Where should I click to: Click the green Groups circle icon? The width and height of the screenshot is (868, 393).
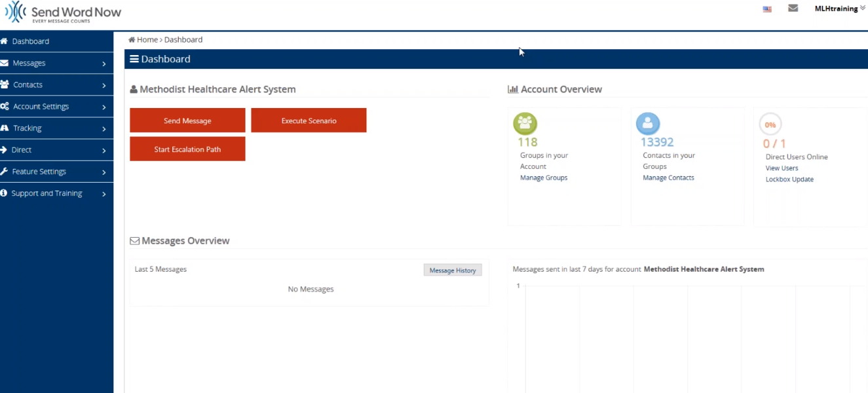[525, 124]
